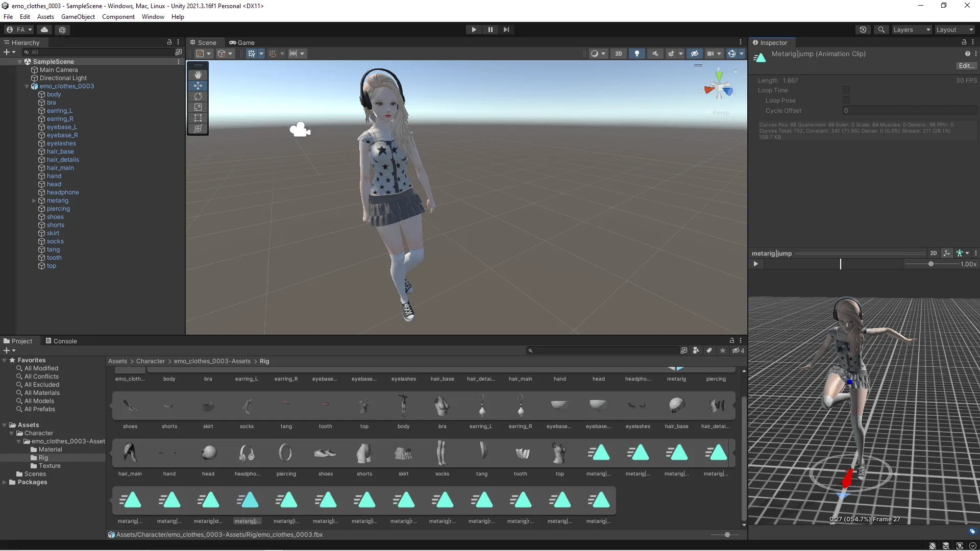
Task: Open the Layers dropdown
Action: (911, 29)
